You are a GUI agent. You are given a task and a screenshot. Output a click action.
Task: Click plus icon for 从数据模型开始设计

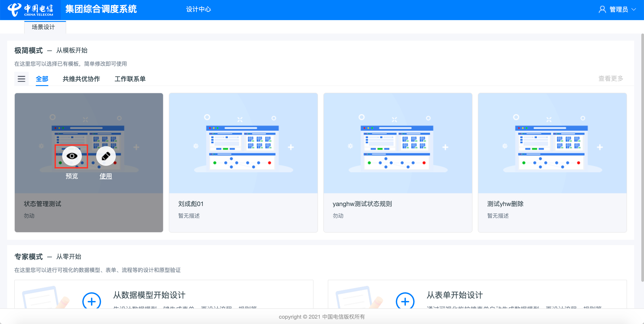pos(91,301)
